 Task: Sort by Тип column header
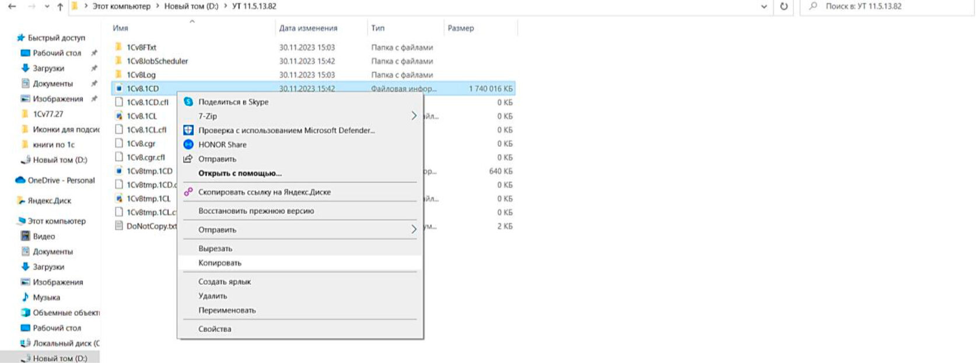click(x=377, y=28)
